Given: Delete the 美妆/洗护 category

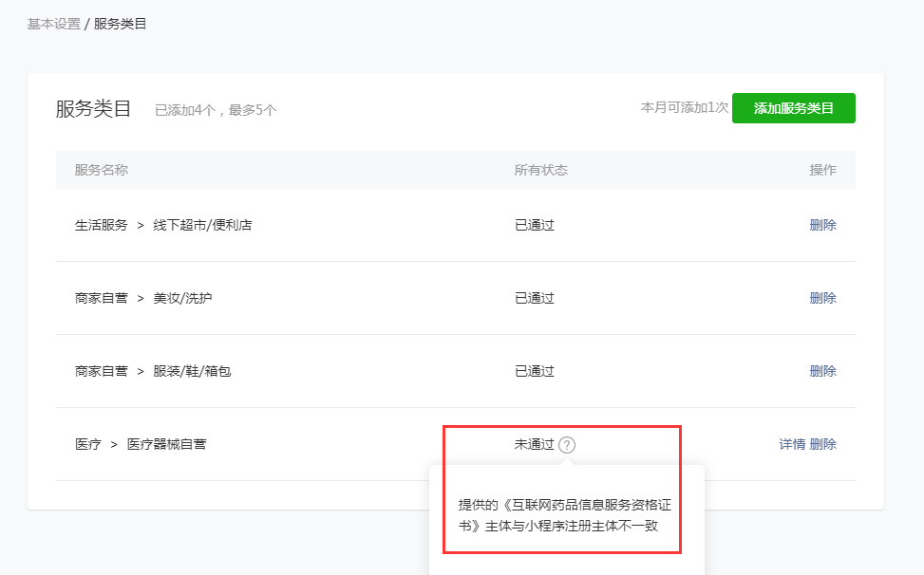Looking at the screenshot, I should [822, 298].
